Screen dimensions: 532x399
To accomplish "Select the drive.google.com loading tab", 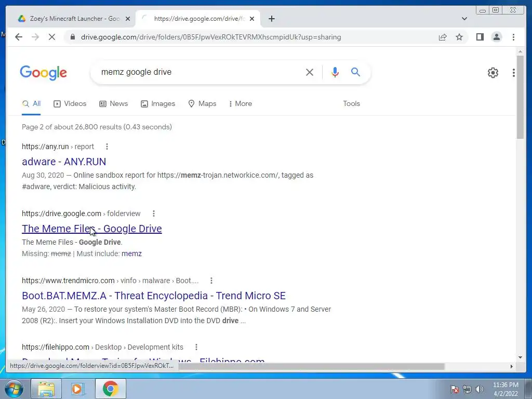I will (198, 19).
